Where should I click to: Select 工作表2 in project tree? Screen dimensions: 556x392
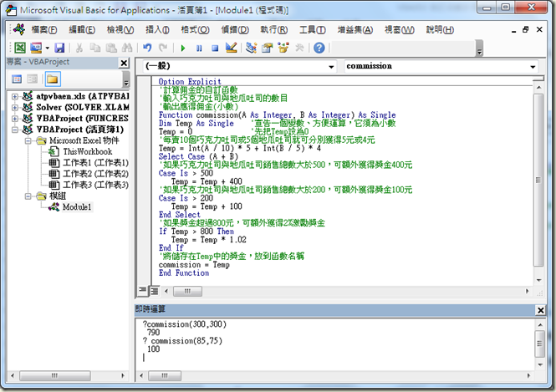tap(95, 174)
